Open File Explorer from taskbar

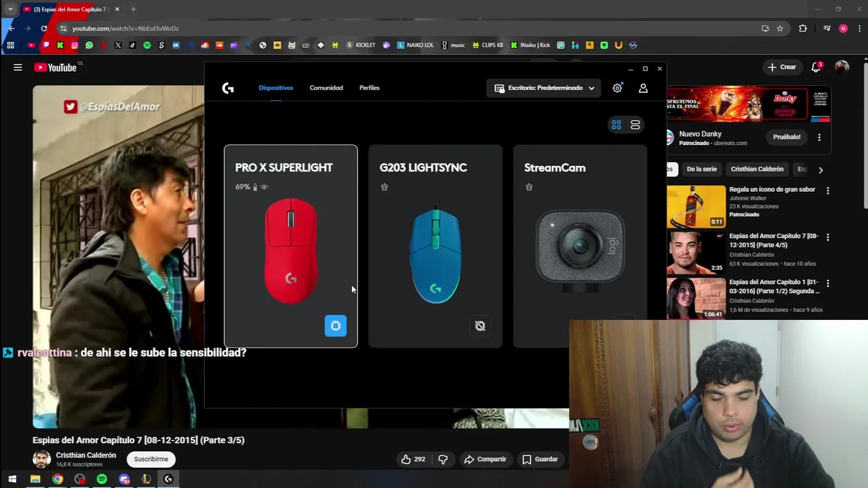pos(35,479)
